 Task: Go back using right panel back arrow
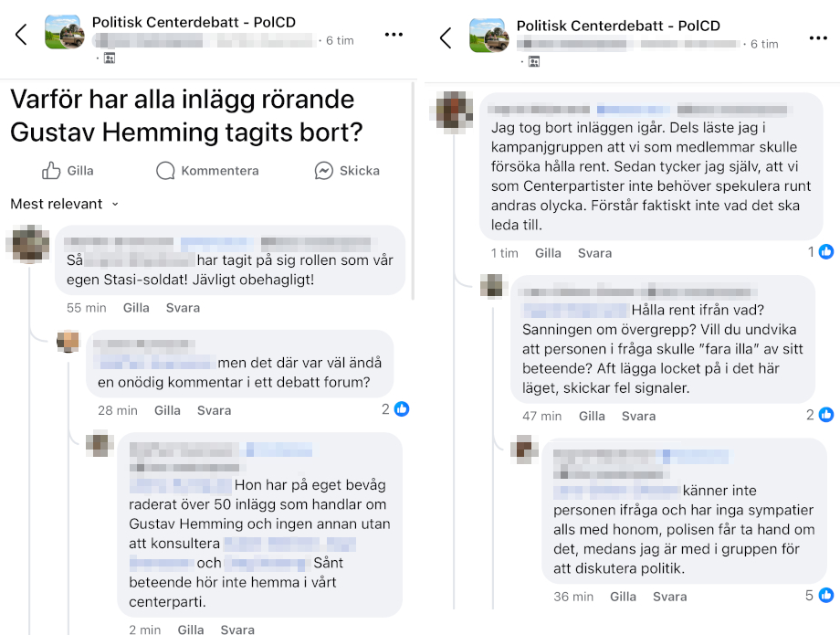point(446,37)
